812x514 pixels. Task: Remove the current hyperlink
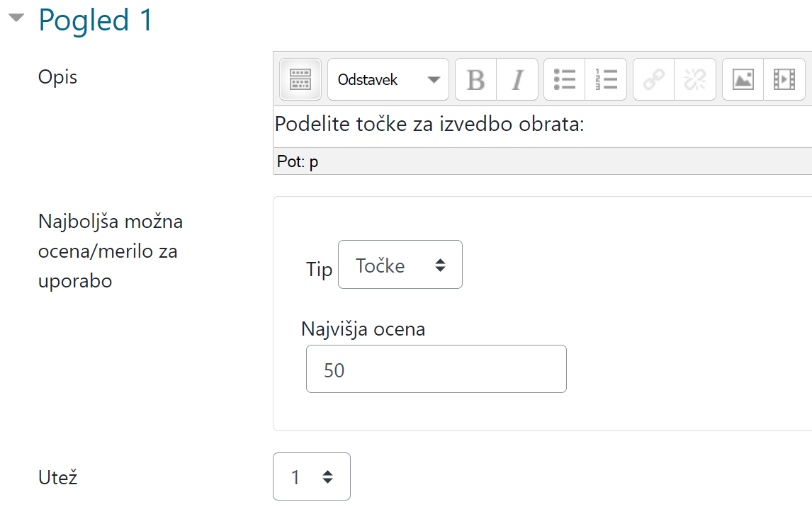694,79
